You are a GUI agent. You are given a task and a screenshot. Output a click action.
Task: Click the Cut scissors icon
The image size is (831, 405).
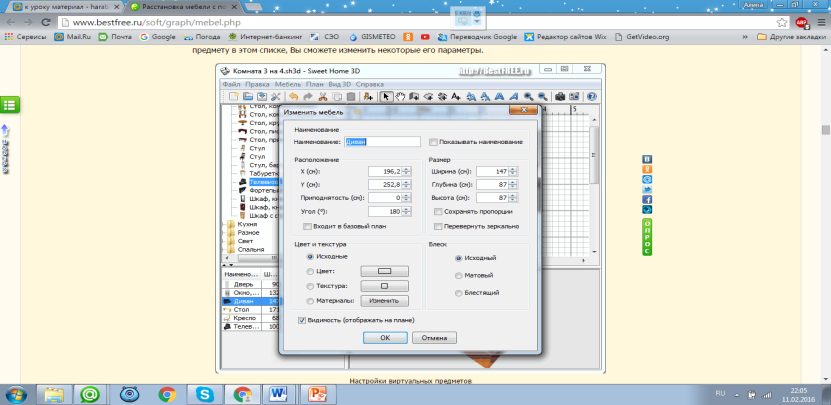[x=323, y=96]
